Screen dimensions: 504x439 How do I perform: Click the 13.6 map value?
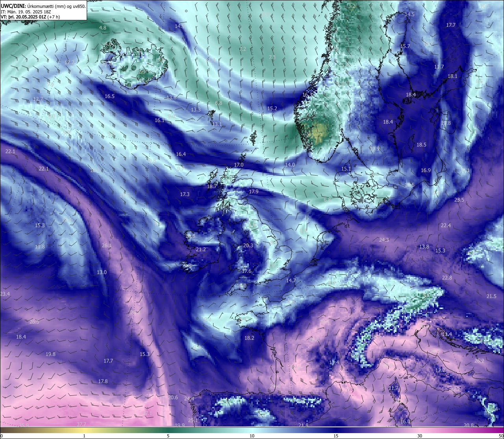tap(172, 97)
